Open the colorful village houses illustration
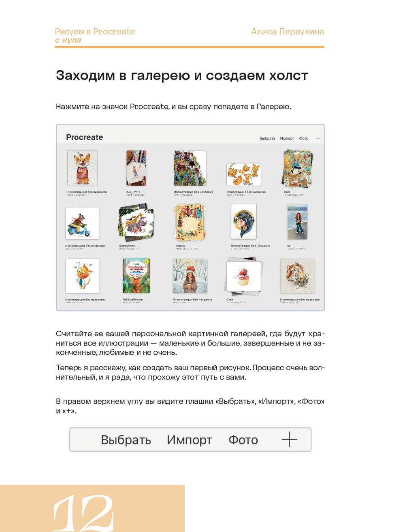 point(190,168)
